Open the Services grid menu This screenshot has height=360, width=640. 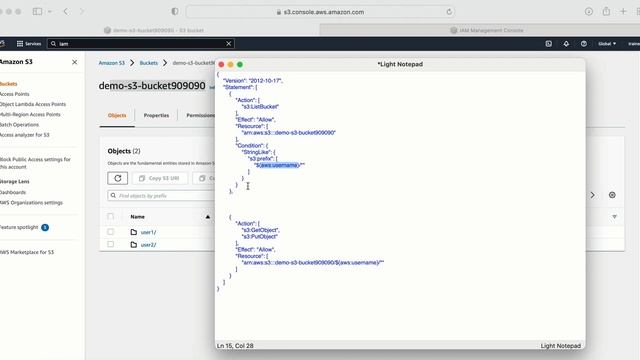tap(29, 44)
